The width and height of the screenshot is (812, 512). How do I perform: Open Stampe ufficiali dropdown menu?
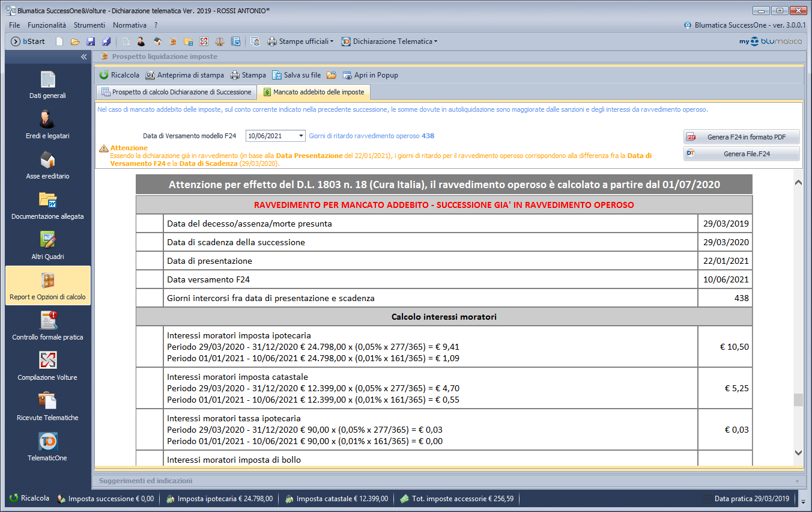click(300, 41)
